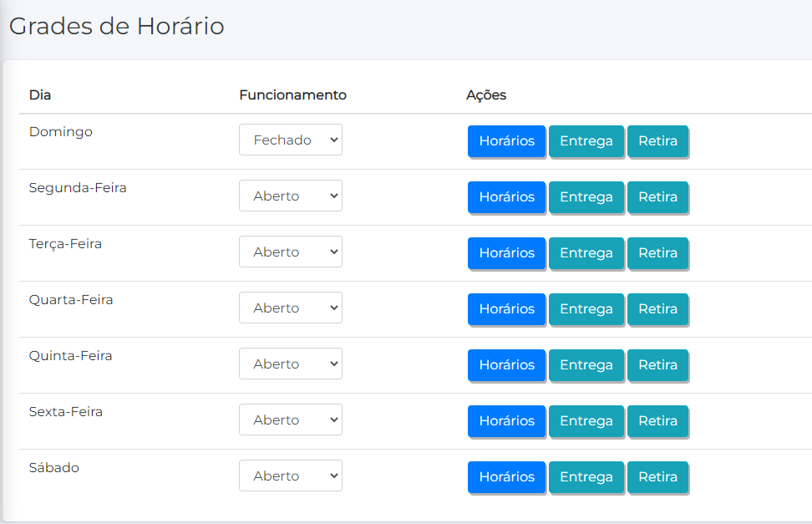Click Entrega on the Quarta-Feira row
The image size is (812, 524).
tap(586, 309)
